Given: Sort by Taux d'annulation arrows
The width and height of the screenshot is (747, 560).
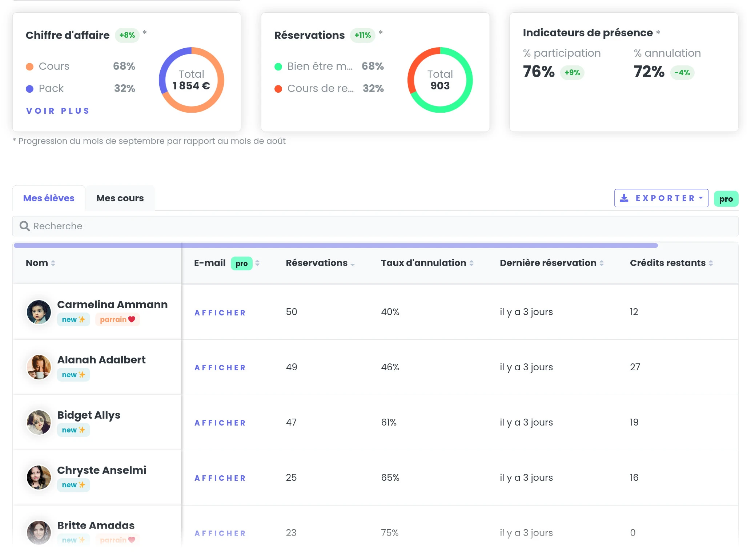Looking at the screenshot, I should click(x=471, y=263).
